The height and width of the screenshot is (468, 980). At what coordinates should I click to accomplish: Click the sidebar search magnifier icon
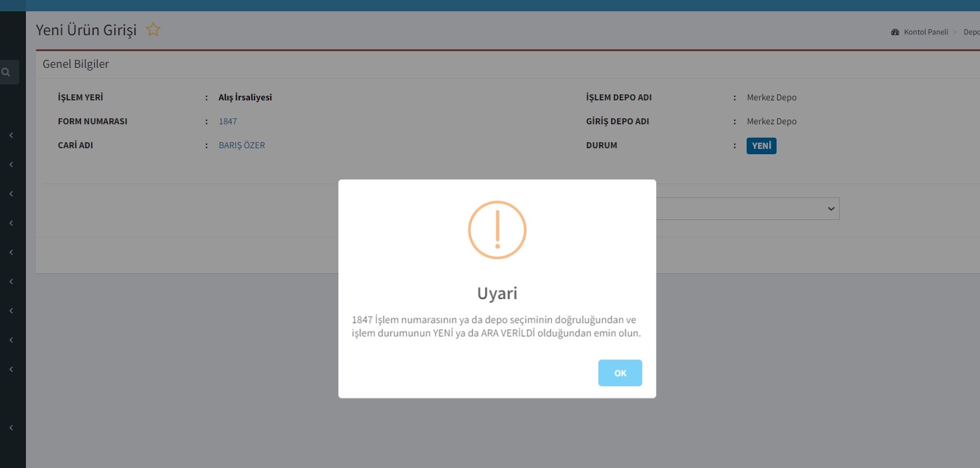[6, 72]
